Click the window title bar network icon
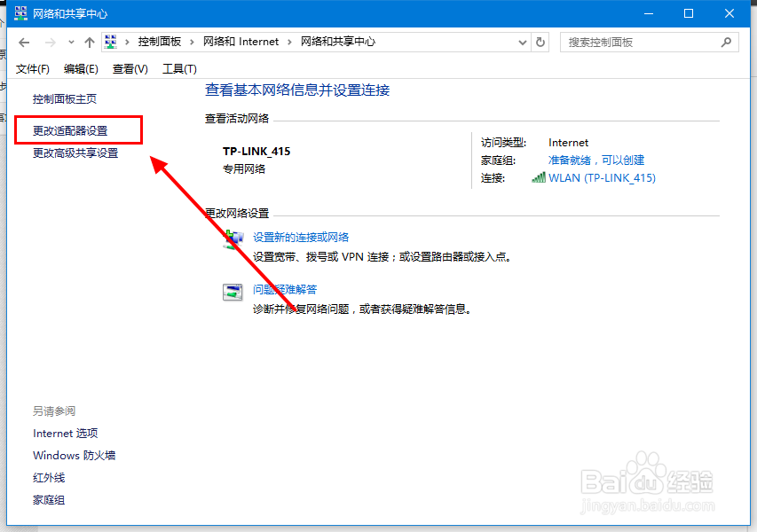The width and height of the screenshot is (757, 532). [x=20, y=13]
